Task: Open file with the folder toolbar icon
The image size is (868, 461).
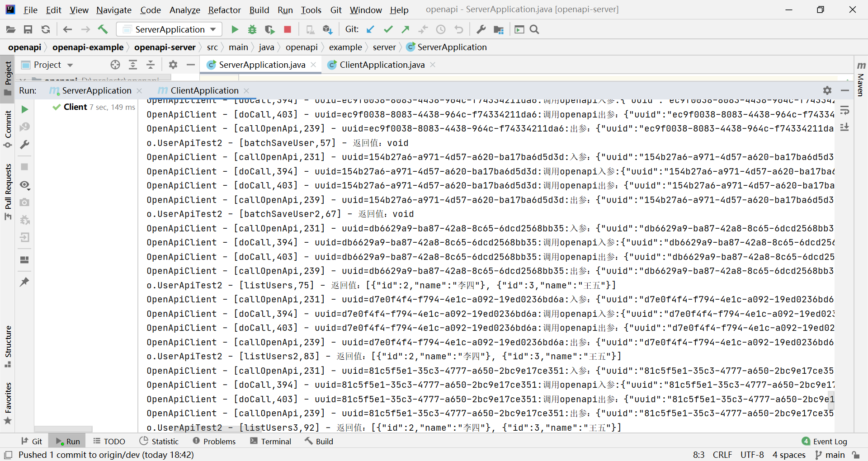Action: coord(11,29)
